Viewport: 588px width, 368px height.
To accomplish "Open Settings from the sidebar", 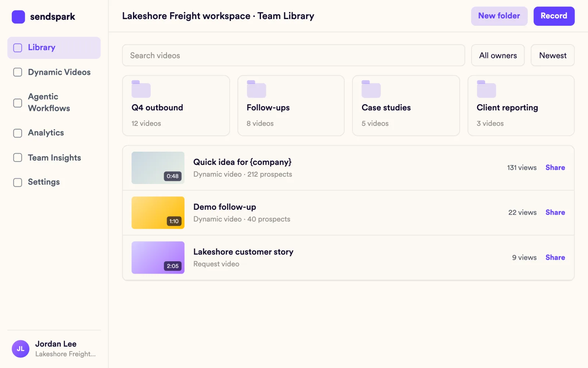I will [x=54, y=182].
